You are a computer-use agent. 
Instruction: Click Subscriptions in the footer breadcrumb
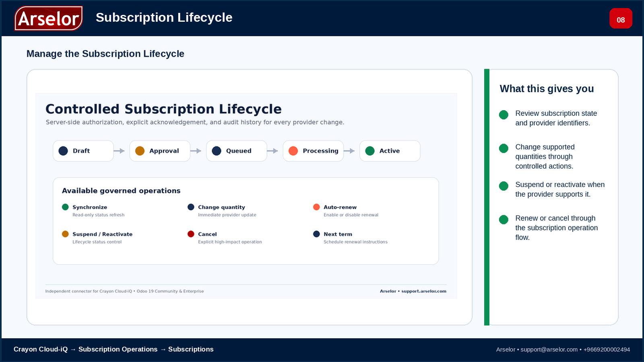tap(191, 349)
